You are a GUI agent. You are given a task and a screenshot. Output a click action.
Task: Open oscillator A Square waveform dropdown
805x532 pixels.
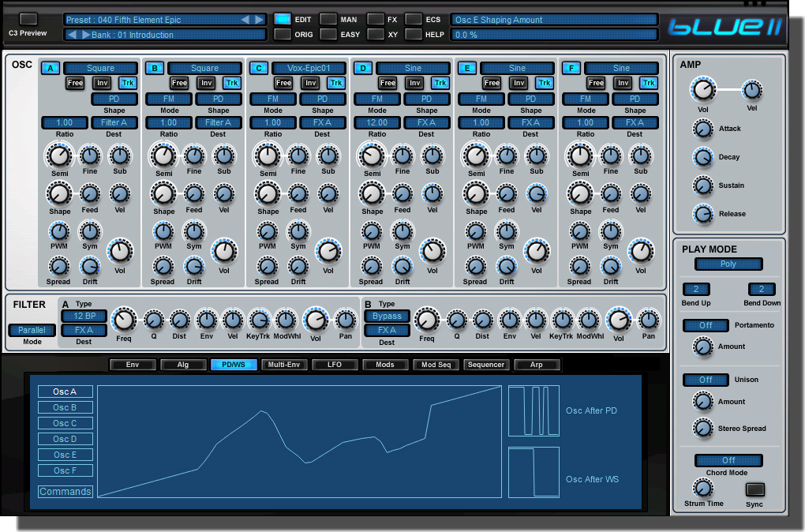click(x=101, y=68)
